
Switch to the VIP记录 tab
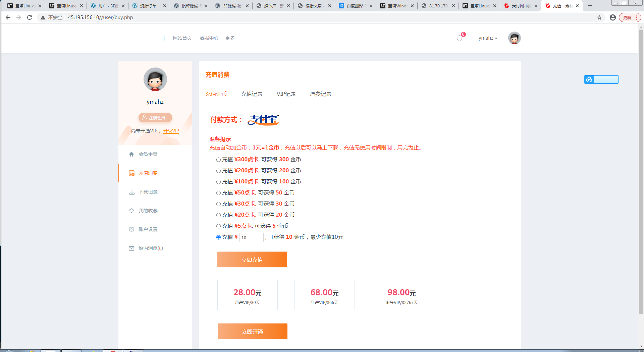coord(286,94)
